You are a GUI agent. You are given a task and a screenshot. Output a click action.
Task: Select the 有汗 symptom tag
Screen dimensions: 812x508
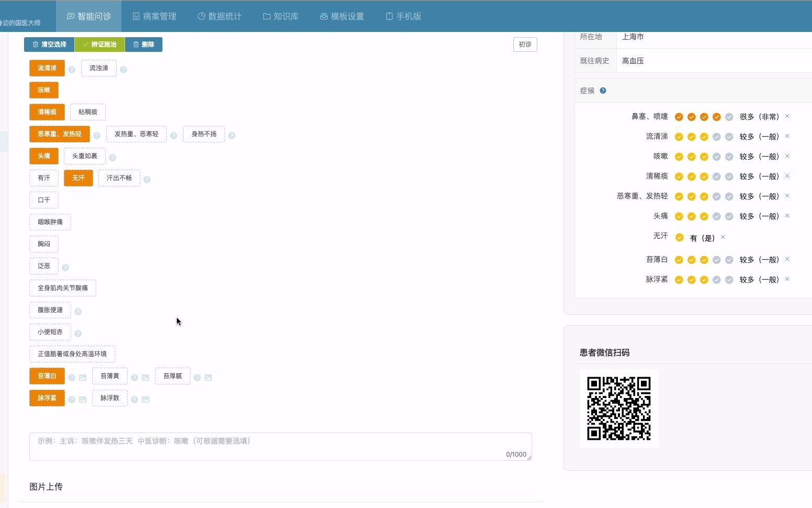44,178
